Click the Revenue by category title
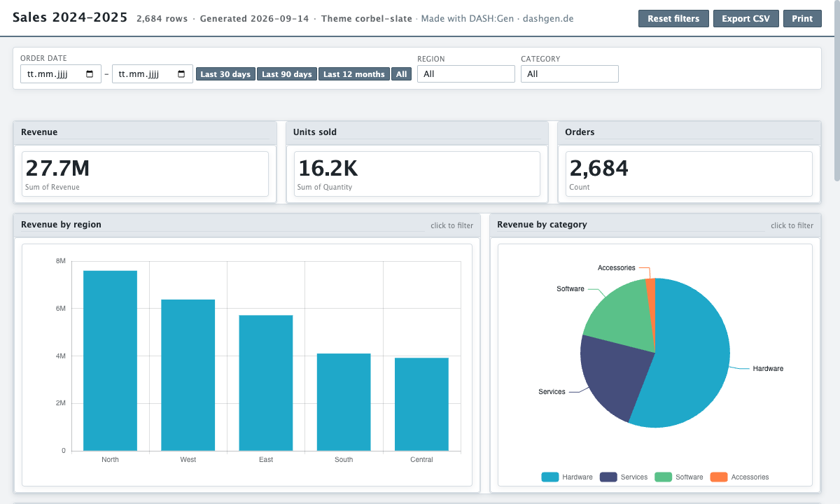This screenshot has width=840, height=504. 542,225
